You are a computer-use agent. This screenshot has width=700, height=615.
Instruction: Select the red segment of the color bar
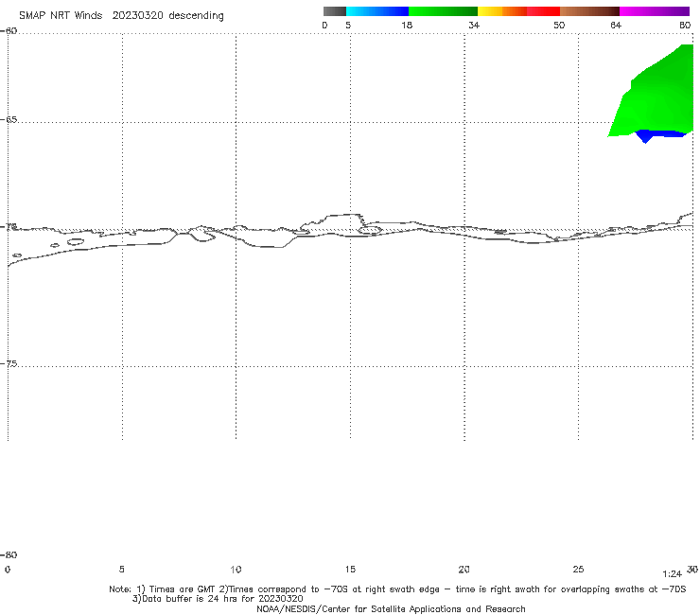point(543,11)
